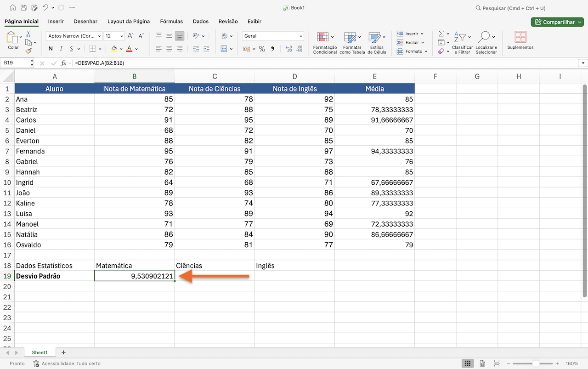Click accessibility checker status icon
Screen dimensions: 588x369
(36, 363)
